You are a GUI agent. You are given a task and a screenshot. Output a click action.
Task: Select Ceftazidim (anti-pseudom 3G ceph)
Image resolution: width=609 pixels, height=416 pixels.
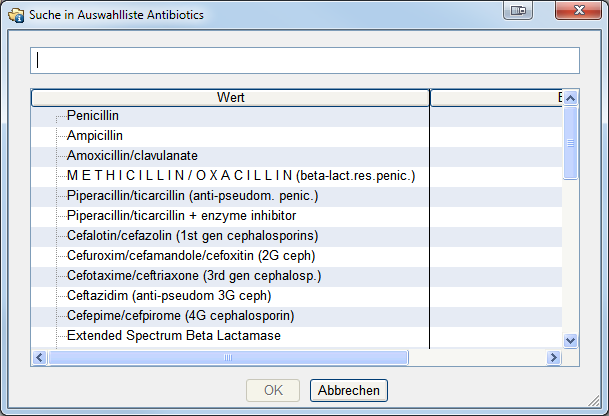click(169, 296)
